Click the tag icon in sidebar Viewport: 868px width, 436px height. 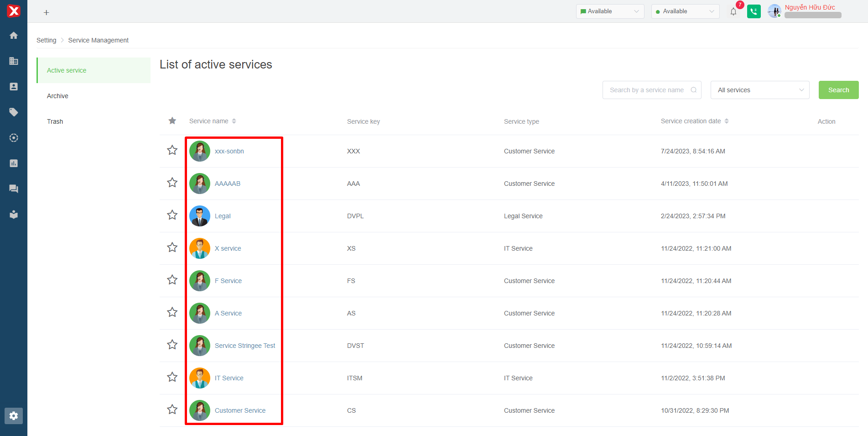coord(14,112)
